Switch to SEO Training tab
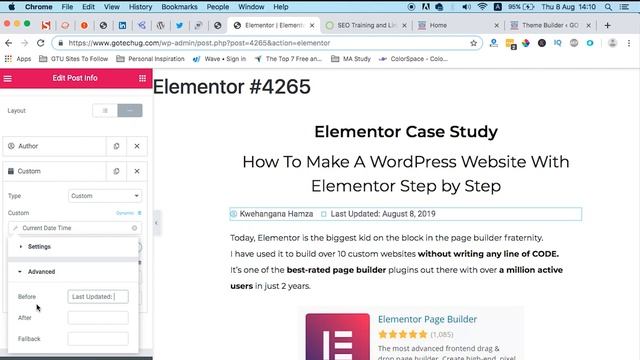Image resolution: width=640 pixels, height=360 pixels. [x=366, y=25]
